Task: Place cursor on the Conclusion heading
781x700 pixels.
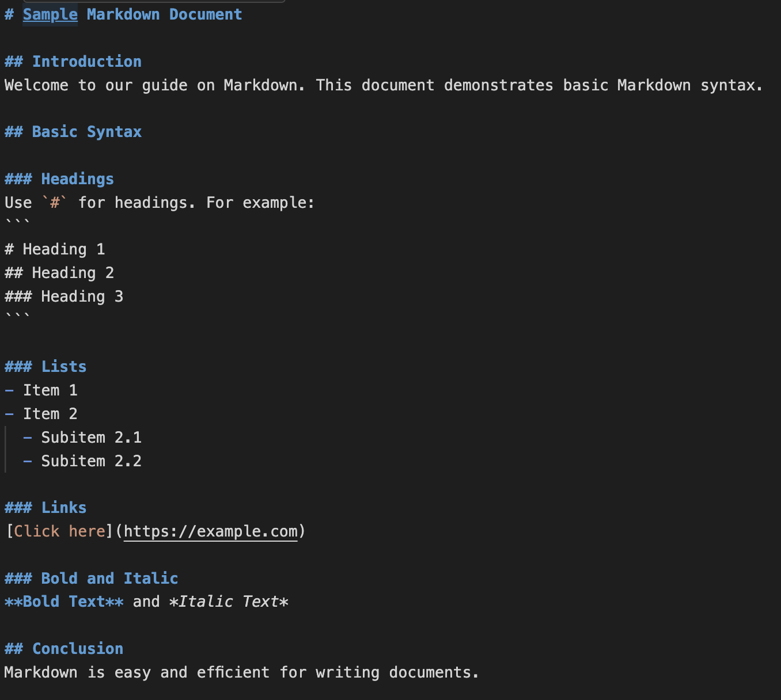Action: (x=77, y=649)
